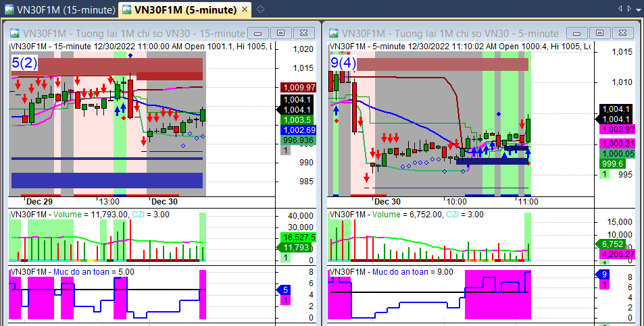Click Dec 30 on the 15-minute time axis
The image size is (644, 326).
pyautogui.click(x=164, y=202)
